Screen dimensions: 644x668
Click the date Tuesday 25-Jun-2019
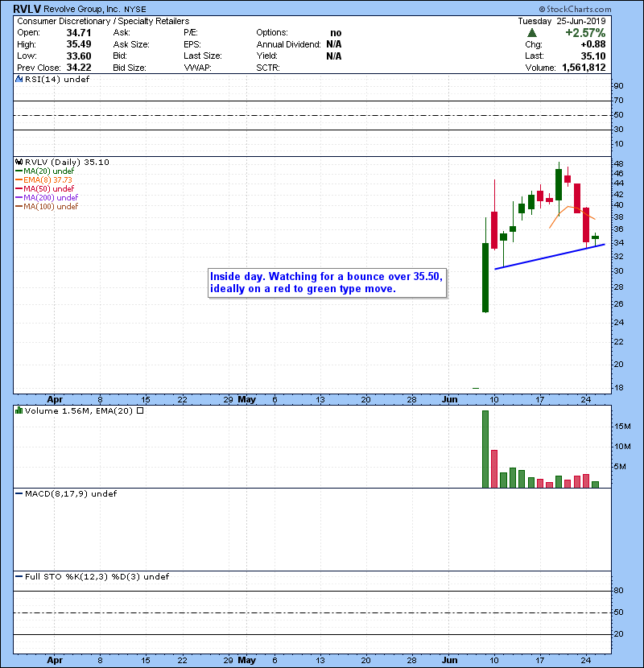point(562,21)
